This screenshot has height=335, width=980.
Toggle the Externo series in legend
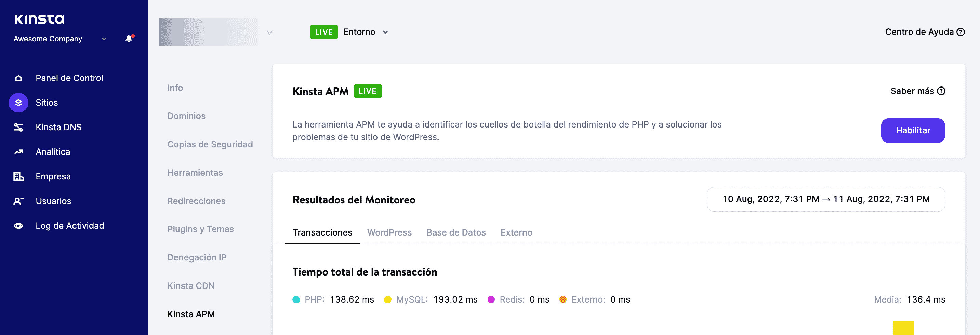563,300
